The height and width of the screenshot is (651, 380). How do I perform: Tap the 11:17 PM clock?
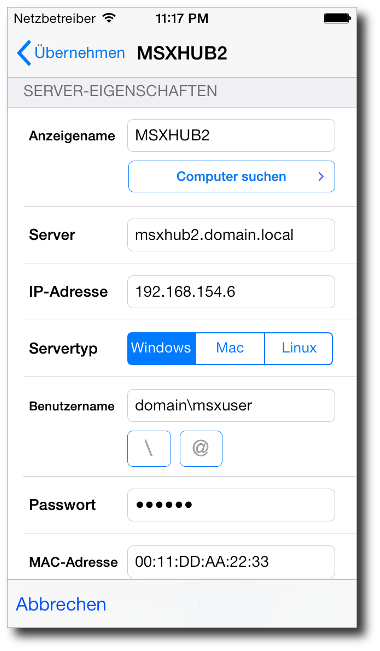coord(182,18)
